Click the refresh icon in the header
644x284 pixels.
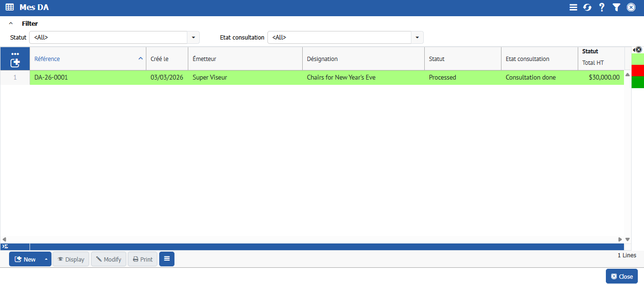[x=587, y=8]
